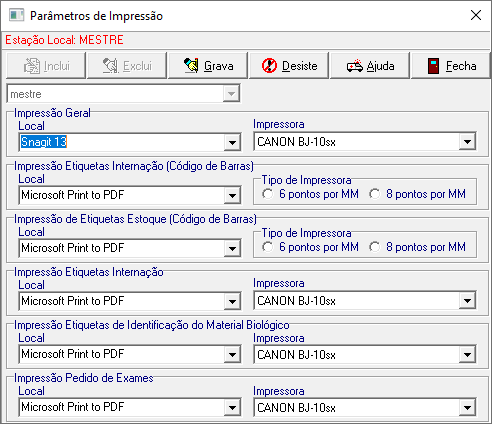492x424 pixels.
Task: Click the Estação Local: MESTRE text
Action: click(x=64, y=40)
